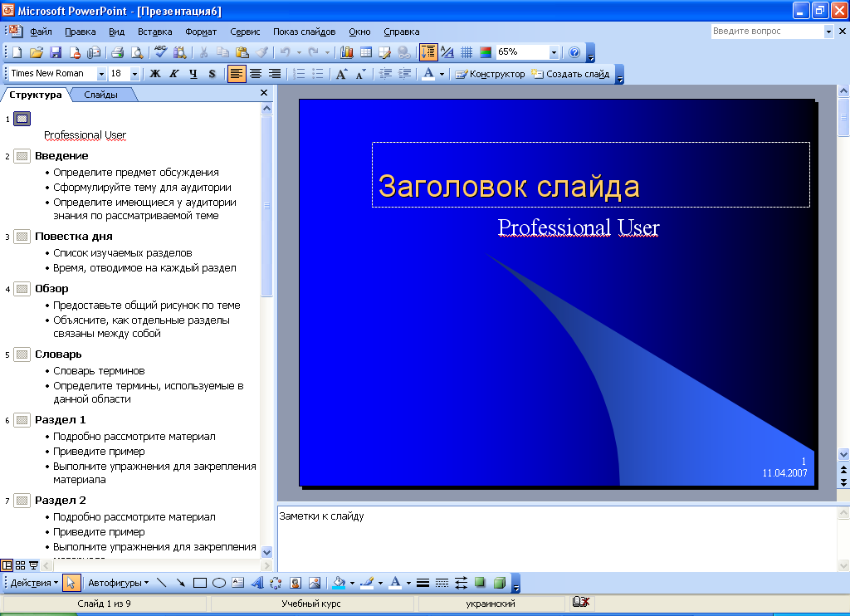
Task: Close the outline pane
Action: click(264, 93)
